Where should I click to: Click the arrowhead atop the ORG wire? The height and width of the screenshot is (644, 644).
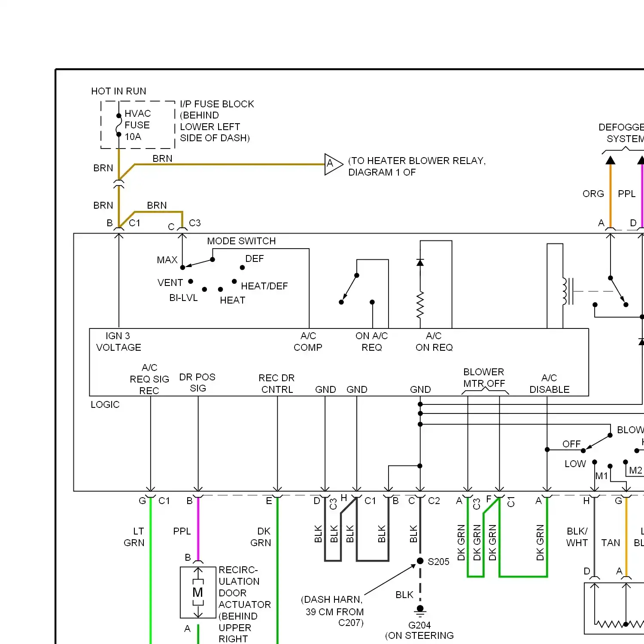click(x=611, y=160)
